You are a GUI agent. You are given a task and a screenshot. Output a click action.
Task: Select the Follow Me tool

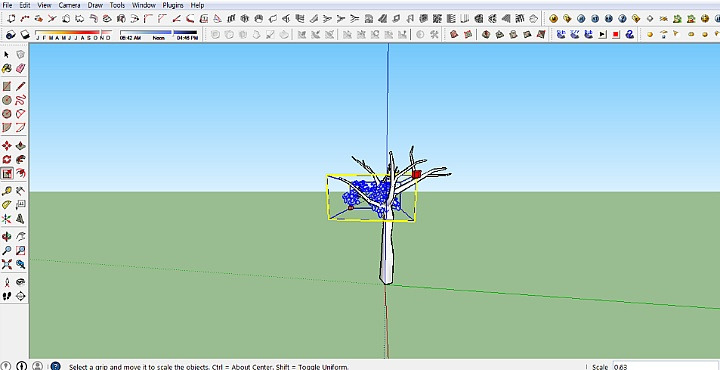click(20, 159)
